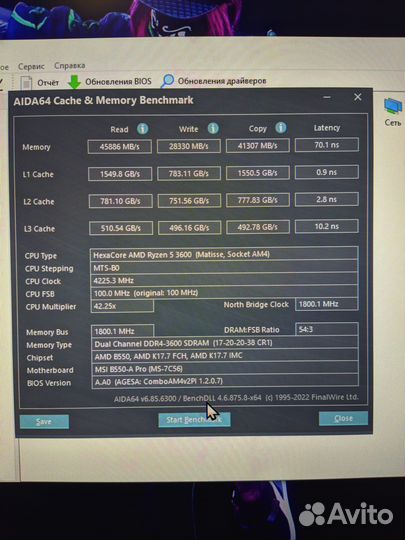Click the L1 Cache Read value 1549.8 GB/s

120,174
